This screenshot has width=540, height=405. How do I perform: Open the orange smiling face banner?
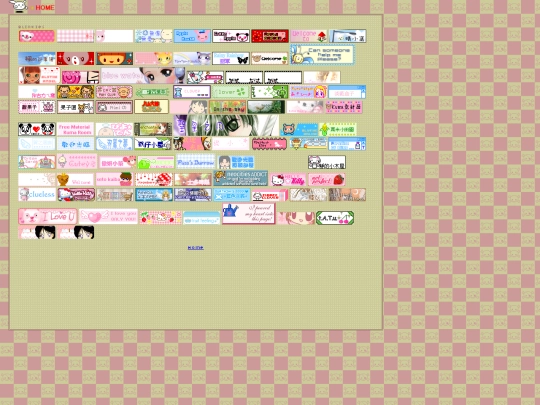[114, 59]
